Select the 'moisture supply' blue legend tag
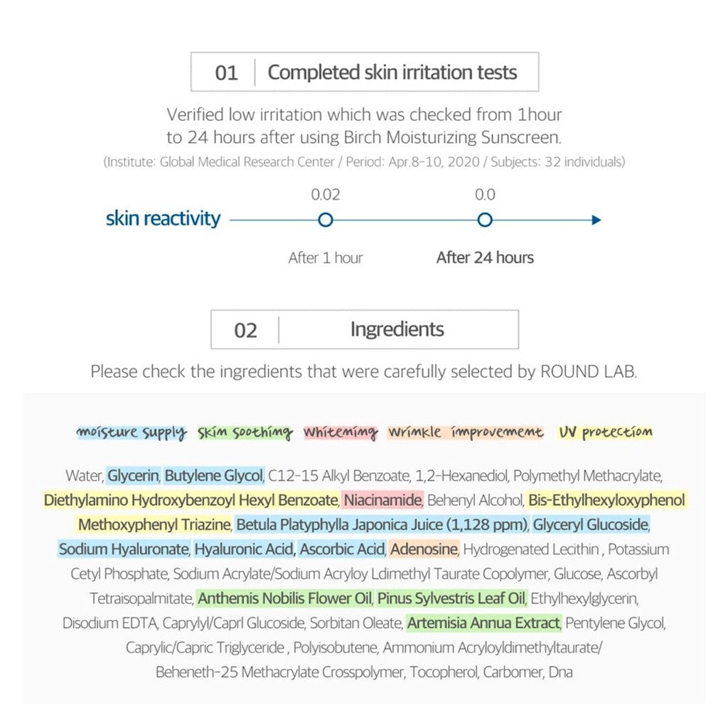 point(132,432)
